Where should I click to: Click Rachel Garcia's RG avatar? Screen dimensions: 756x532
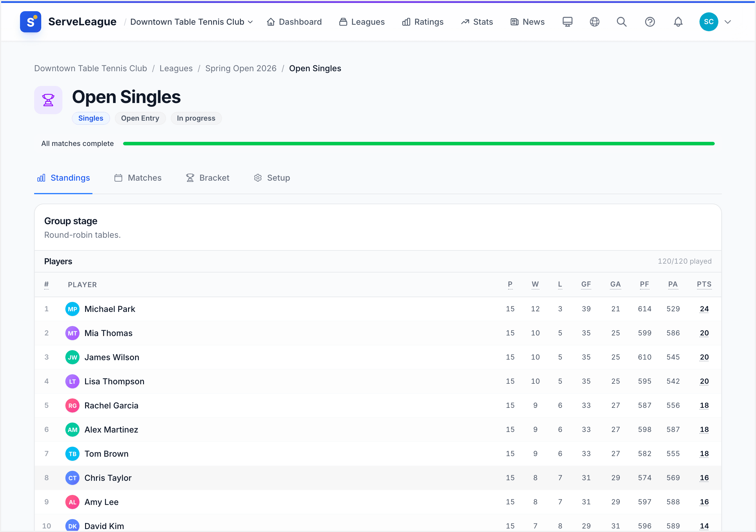(72, 405)
